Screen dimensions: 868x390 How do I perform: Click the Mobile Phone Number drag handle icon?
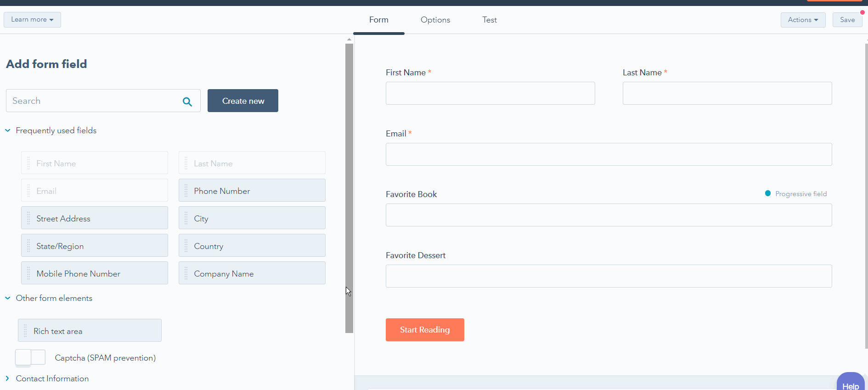[x=28, y=273]
